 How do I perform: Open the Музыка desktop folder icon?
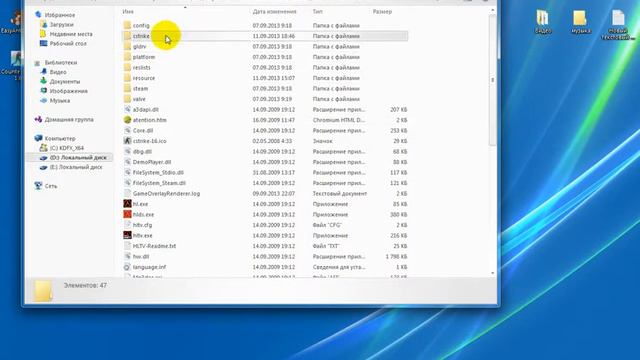(580, 18)
